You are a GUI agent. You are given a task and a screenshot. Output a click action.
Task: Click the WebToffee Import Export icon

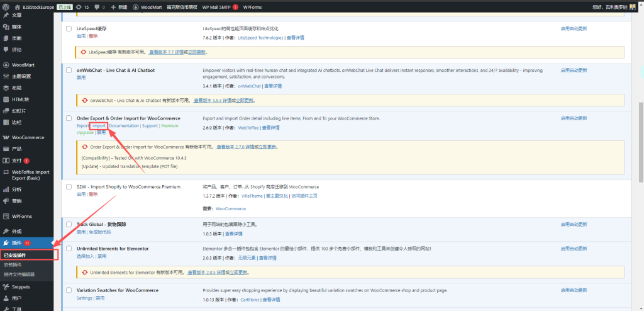[x=6, y=172]
